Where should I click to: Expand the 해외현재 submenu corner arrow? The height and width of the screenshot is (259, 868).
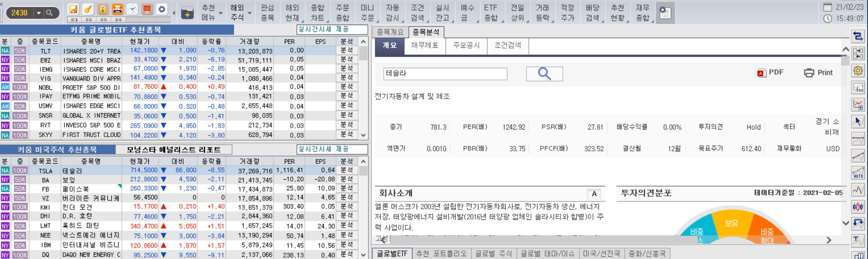pyautogui.click(x=303, y=21)
